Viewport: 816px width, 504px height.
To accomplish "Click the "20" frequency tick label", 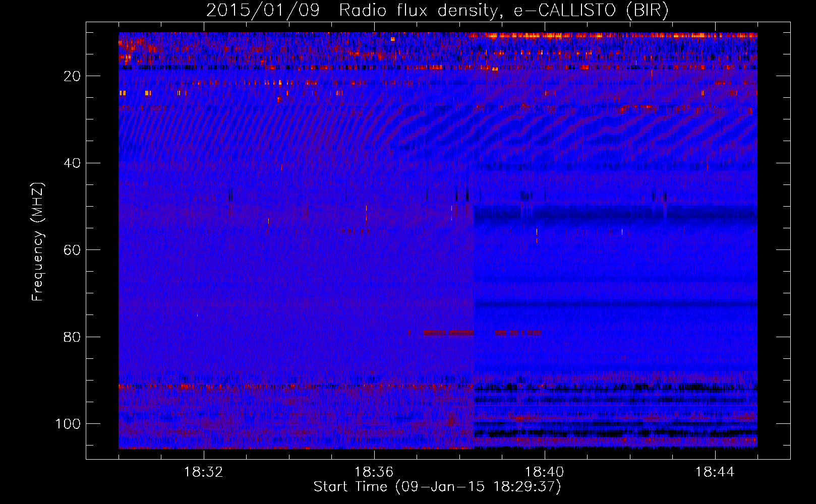I will click(x=73, y=76).
